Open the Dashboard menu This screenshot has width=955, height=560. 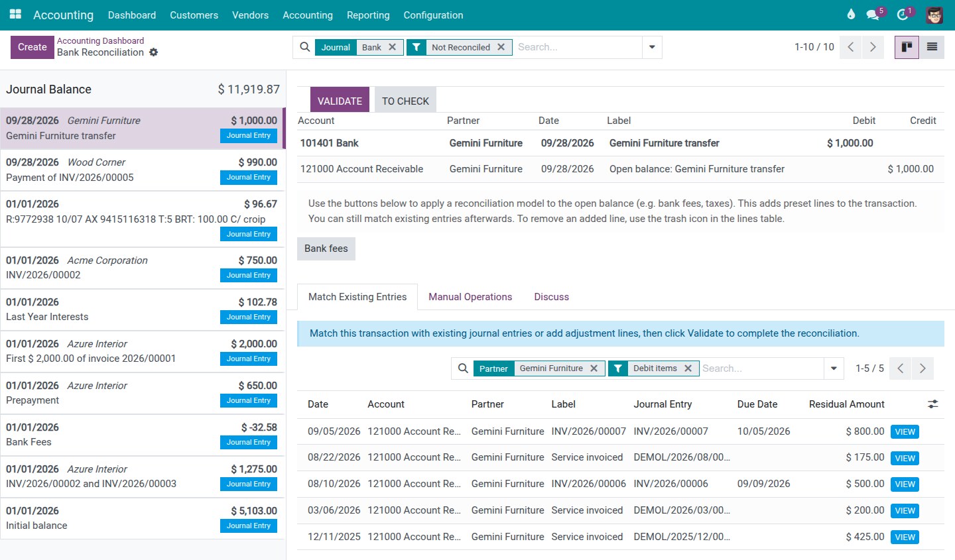pyautogui.click(x=132, y=15)
